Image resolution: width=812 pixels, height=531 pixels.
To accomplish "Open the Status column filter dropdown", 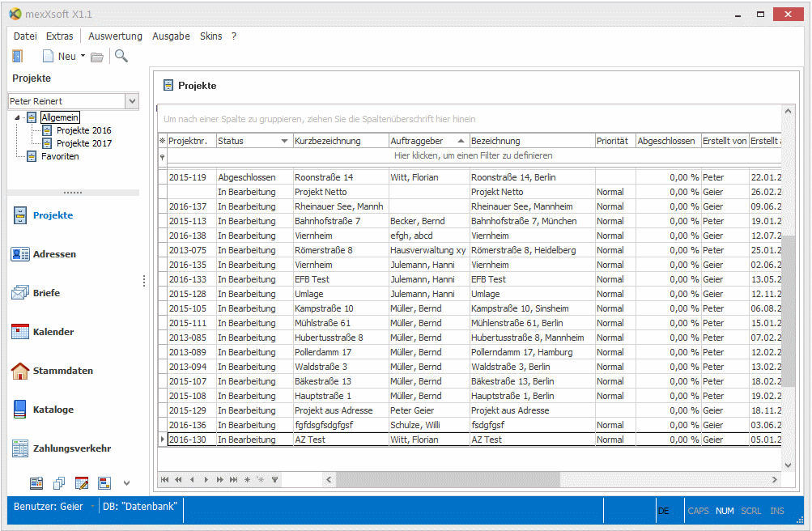I will coord(284,141).
